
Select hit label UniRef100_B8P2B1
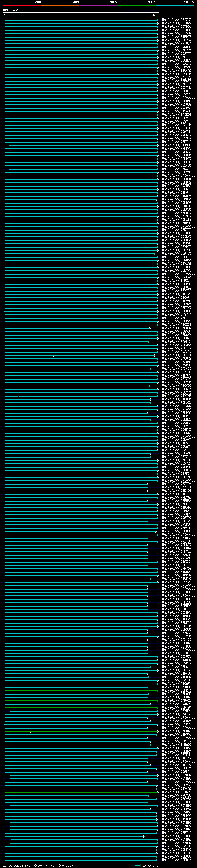point(176,382)
